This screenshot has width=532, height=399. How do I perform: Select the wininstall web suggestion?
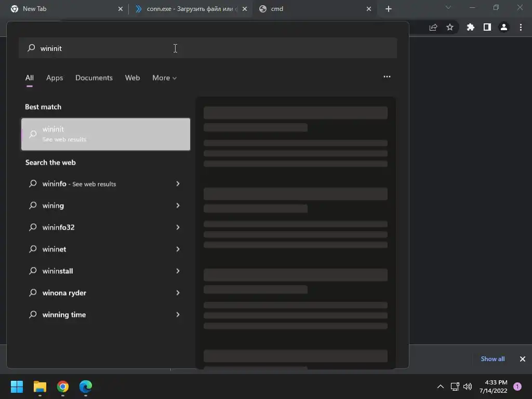click(x=105, y=271)
